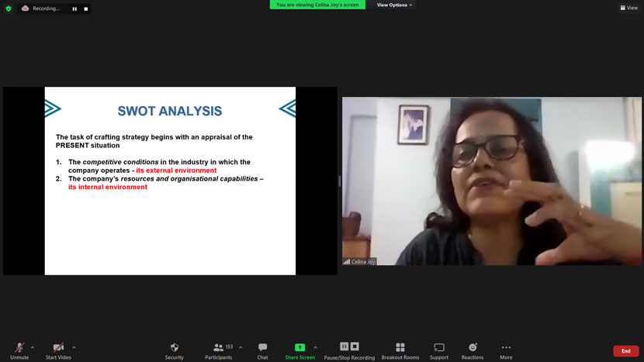644x362 pixels.
Task: Click Celina Joy's video thumbnail
Action: tap(492, 181)
